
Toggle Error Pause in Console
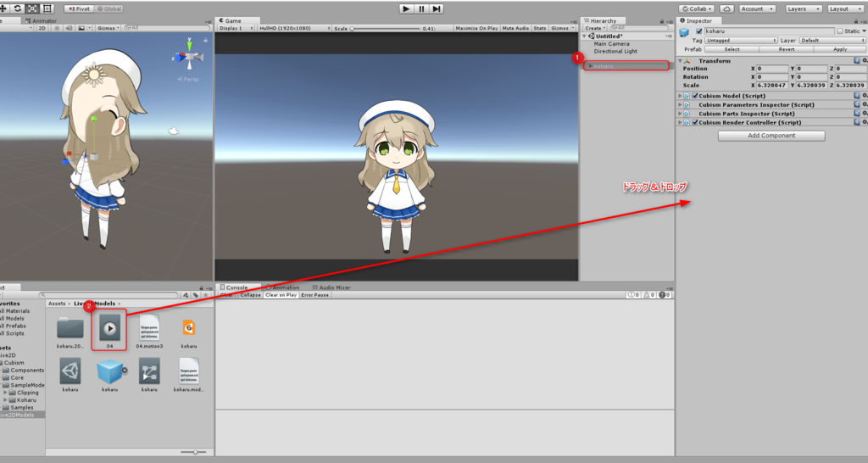click(315, 295)
